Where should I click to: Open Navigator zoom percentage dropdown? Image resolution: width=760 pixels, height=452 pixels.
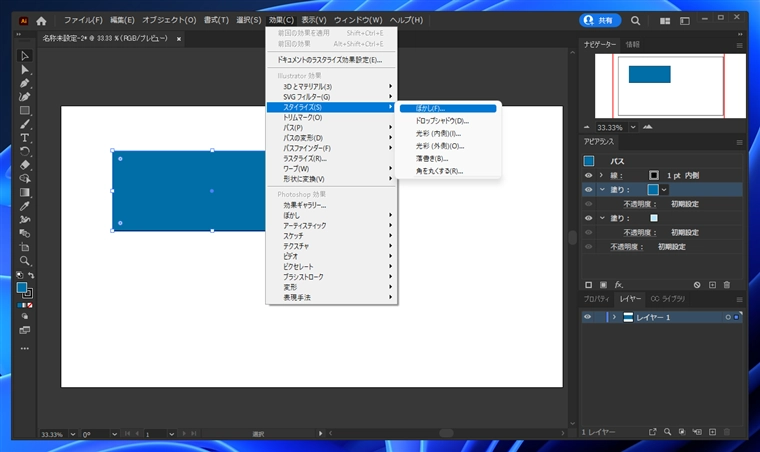[x=633, y=127]
